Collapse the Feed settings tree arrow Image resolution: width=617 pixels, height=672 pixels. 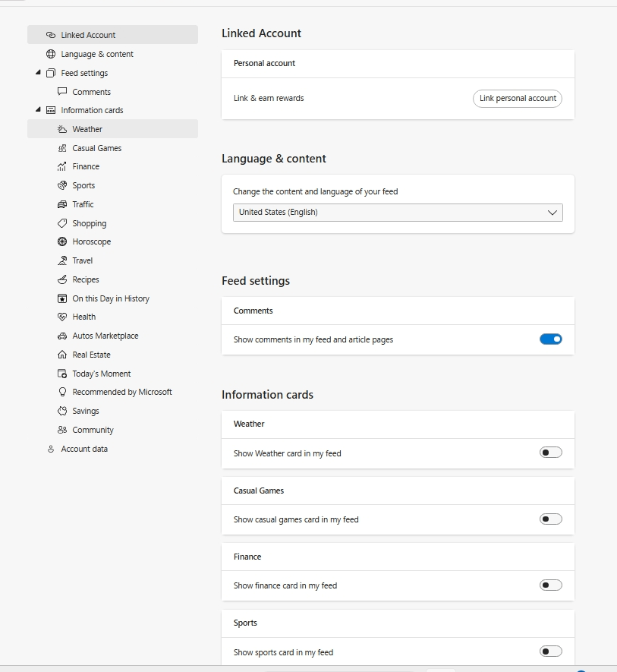pyautogui.click(x=38, y=72)
